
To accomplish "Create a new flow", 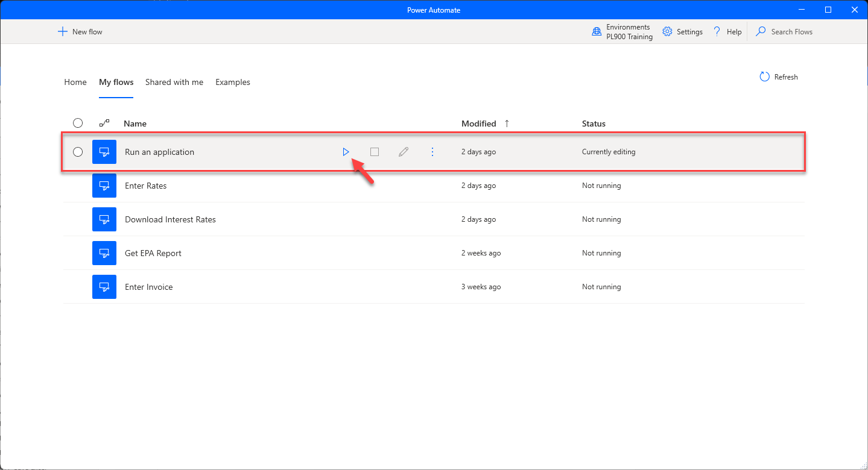I will 80,31.
